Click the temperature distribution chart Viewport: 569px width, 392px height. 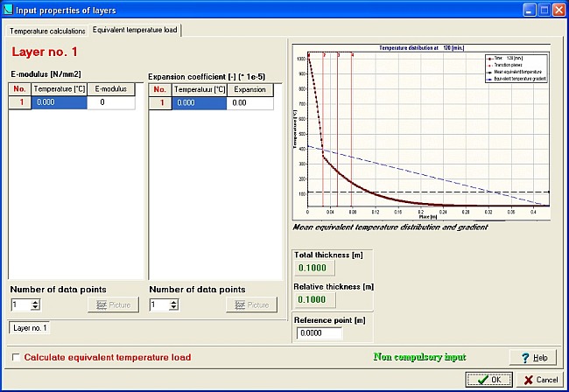click(421, 132)
